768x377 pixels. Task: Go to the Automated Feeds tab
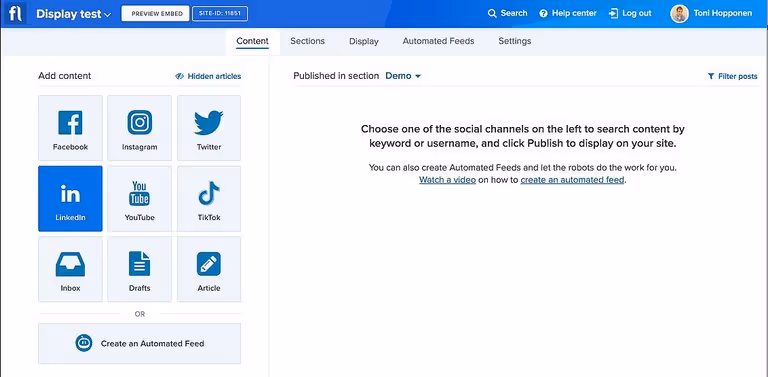438,41
